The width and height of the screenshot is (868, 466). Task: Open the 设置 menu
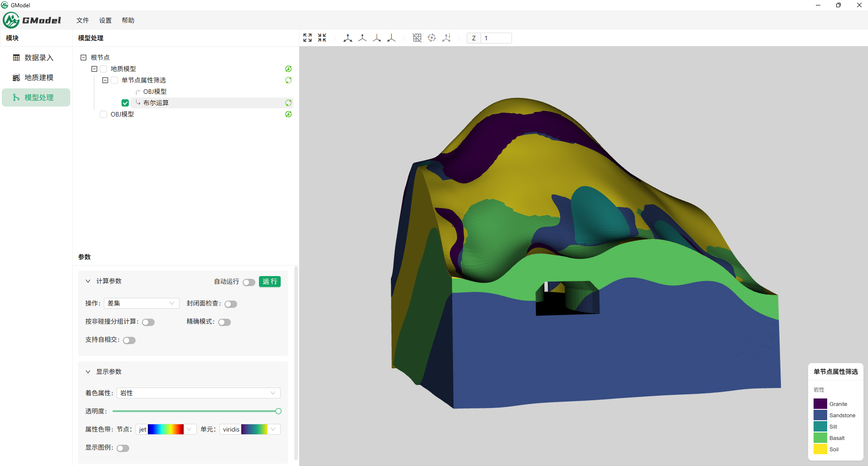point(105,20)
